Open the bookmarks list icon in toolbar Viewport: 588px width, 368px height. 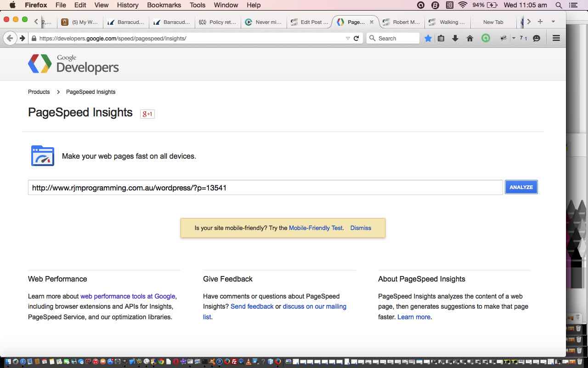(x=441, y=38)
